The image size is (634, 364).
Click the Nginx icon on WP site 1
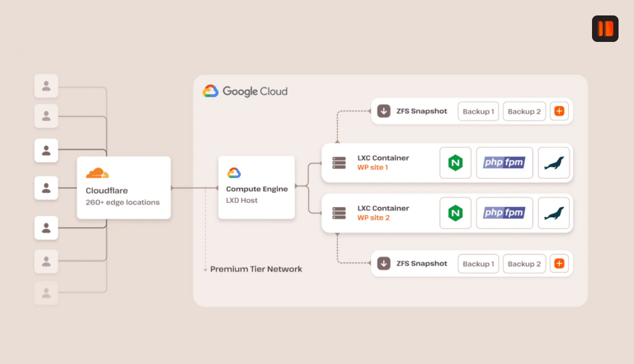click(x=455, y=163)
